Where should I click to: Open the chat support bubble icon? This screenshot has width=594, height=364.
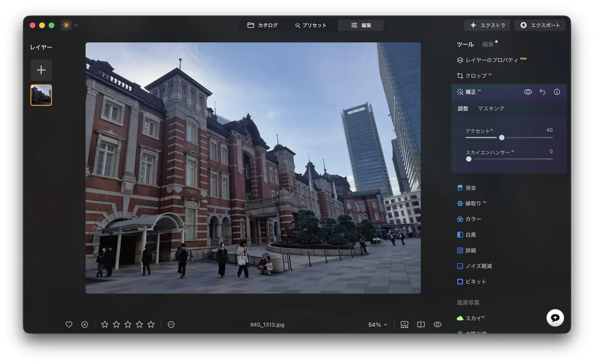[555, 318]
